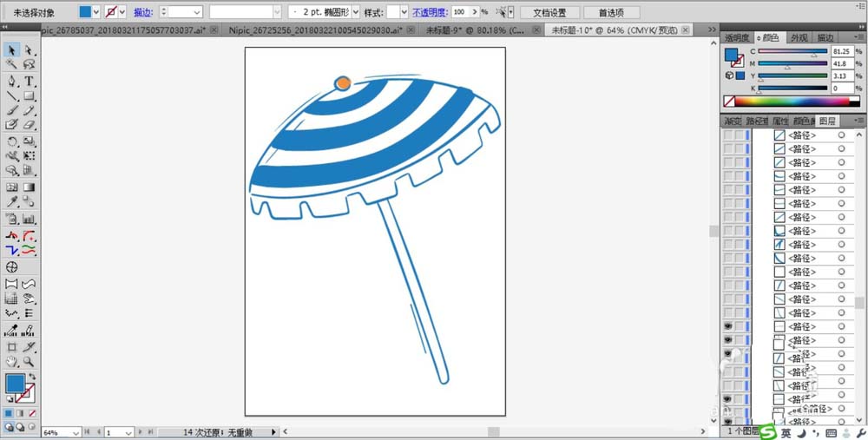Toggle target circle of the top path layer
Image resolution: width=868 pixels, height=440 pixels.
[841, 136]
